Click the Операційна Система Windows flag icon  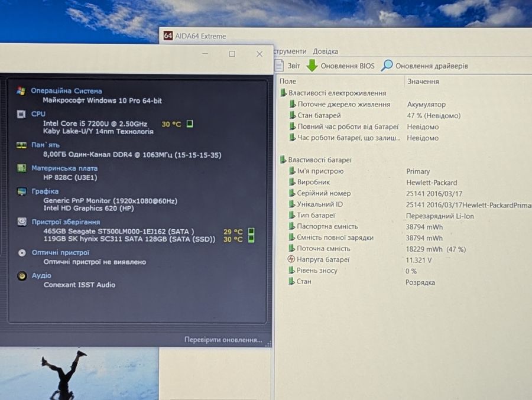pos(21,91)
